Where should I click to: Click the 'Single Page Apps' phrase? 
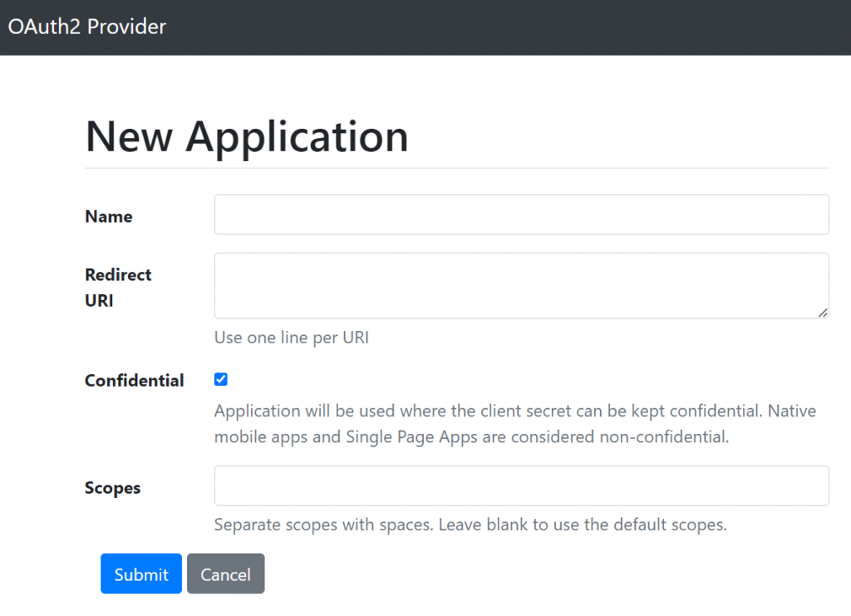click(411, 436)
